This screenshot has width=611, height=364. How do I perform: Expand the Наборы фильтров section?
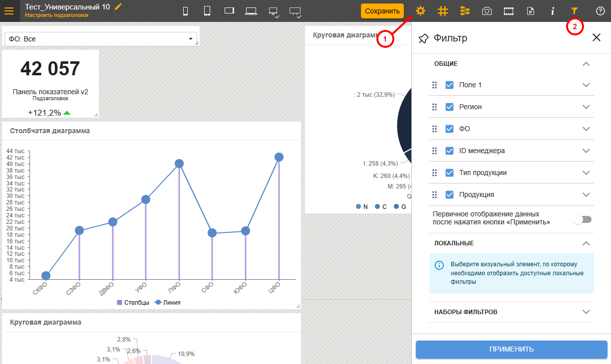[586, 312]
